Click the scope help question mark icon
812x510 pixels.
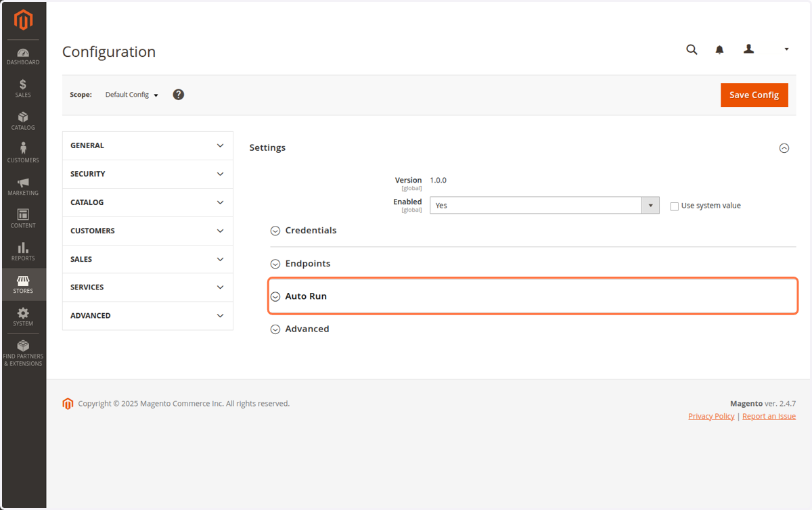(179, 95)
